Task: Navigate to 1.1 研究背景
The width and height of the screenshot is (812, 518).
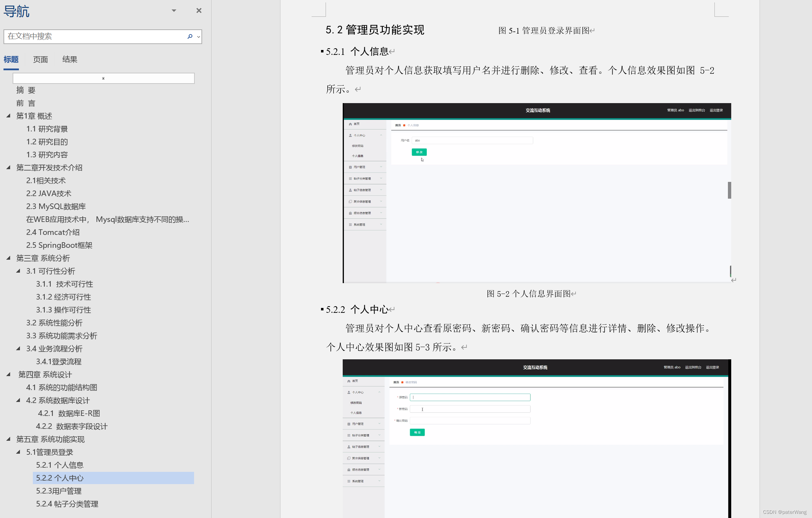Action: tap(47, 129)
